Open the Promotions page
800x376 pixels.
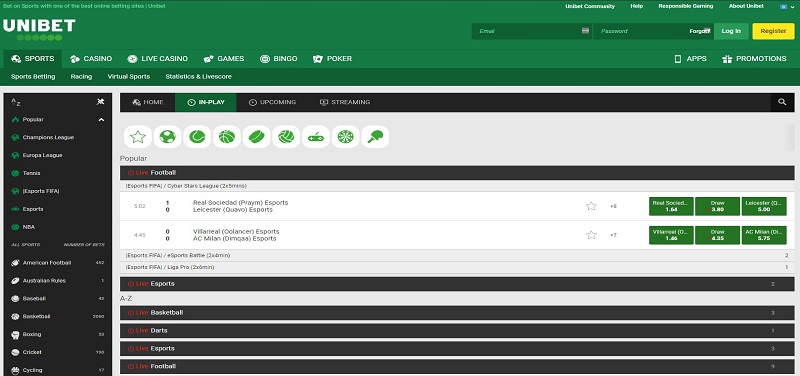click(x=755, y=59)
